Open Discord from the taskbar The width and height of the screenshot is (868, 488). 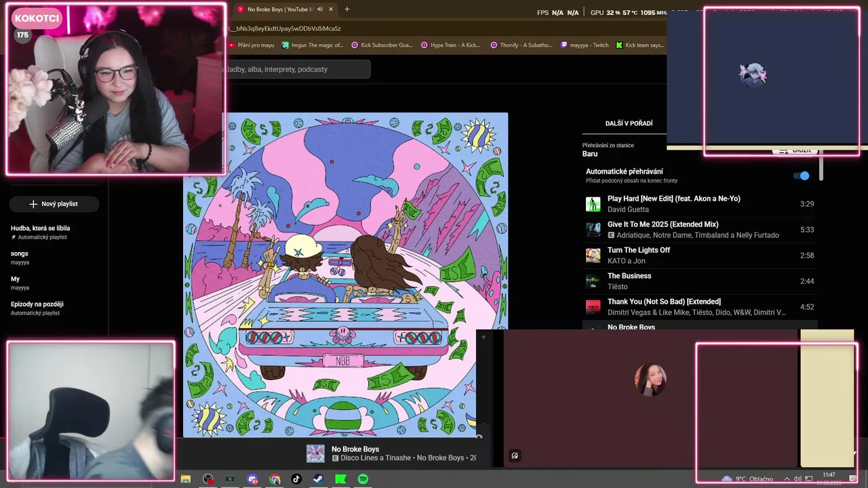tap(252, 479)
